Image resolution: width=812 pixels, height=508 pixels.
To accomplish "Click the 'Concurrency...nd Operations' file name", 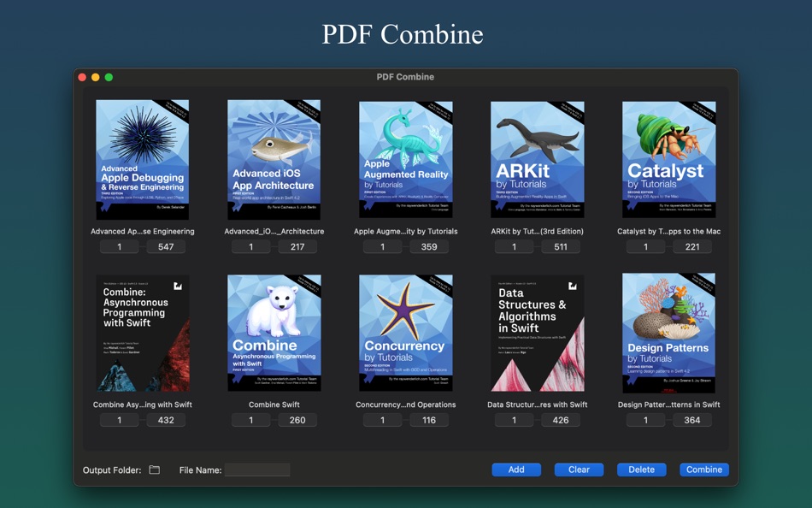I will pos(405,405).
